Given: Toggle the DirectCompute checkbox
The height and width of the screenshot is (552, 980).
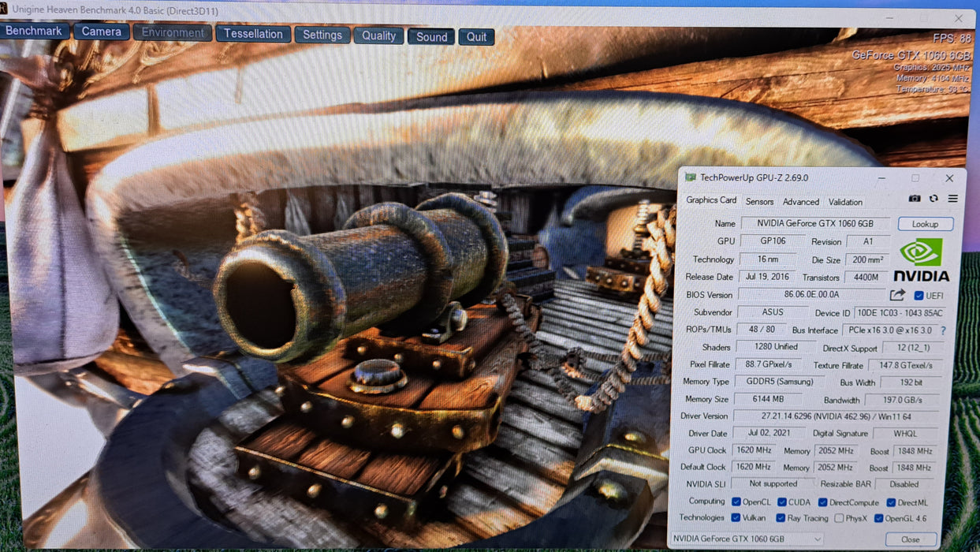Looking at the screenshot, I should click(x=822, y=502).
